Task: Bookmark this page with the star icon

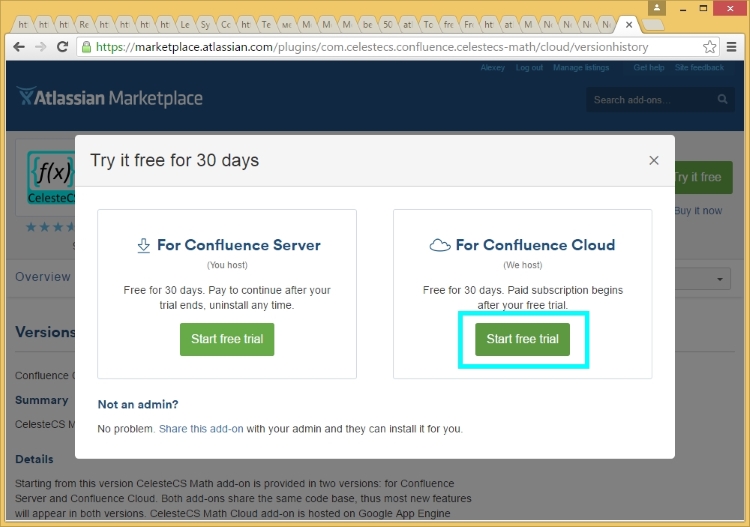Action: tap(709, 47)
